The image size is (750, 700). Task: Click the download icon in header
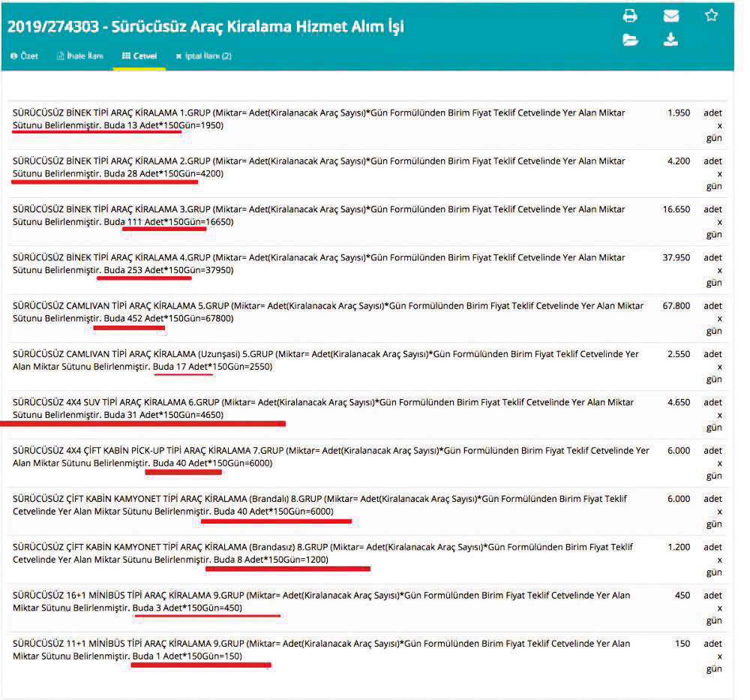[x=670, y=40]
